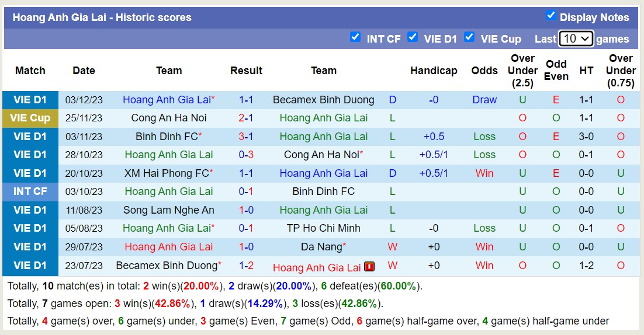
Task: Click the W outcome in the 29/07/23 row
Action: tap(393, 247)
